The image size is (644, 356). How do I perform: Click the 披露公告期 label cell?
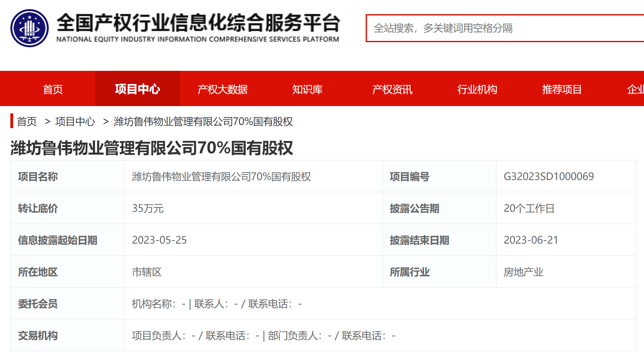[x=439, y=208]
